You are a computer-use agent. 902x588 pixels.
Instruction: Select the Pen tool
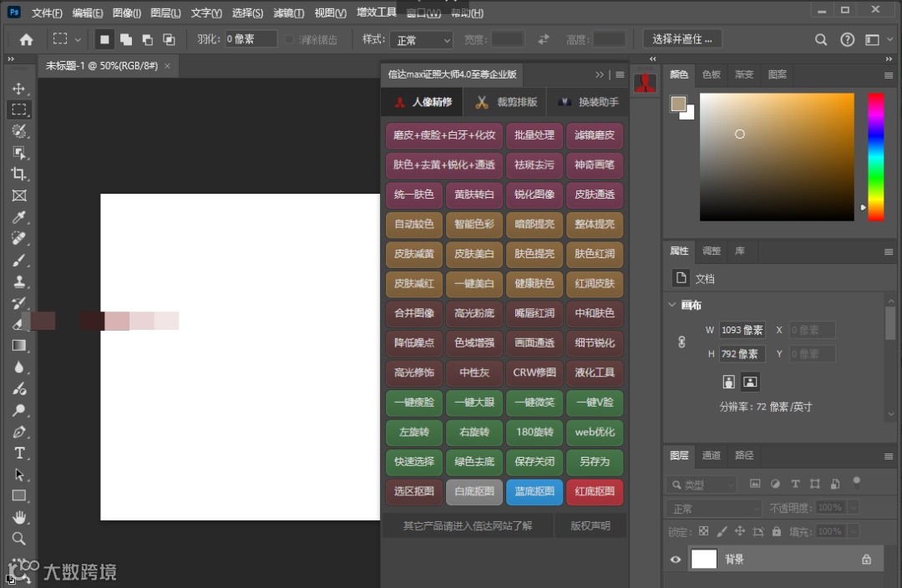click(x=19, y=432)
